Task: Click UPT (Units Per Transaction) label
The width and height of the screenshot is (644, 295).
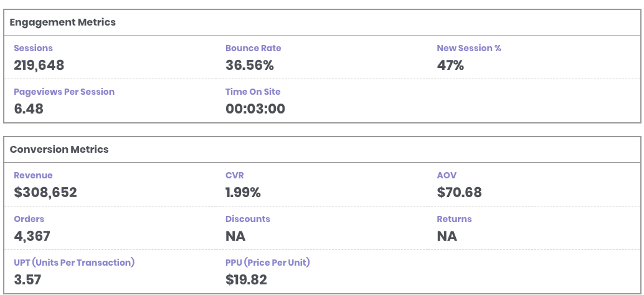Action: coord(74,263)
